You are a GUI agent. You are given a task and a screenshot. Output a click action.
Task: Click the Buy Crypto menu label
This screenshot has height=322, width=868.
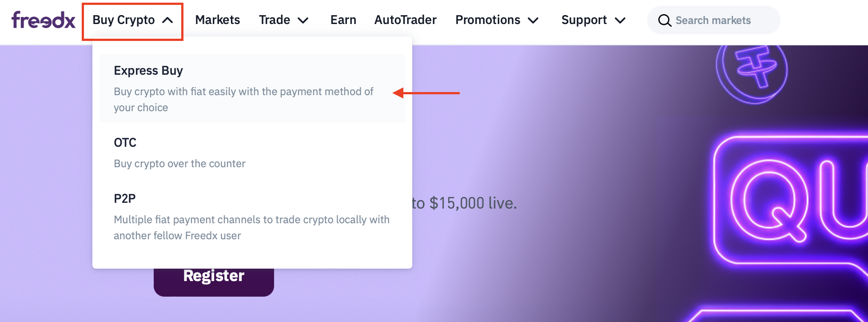click(x=123, y=20)
